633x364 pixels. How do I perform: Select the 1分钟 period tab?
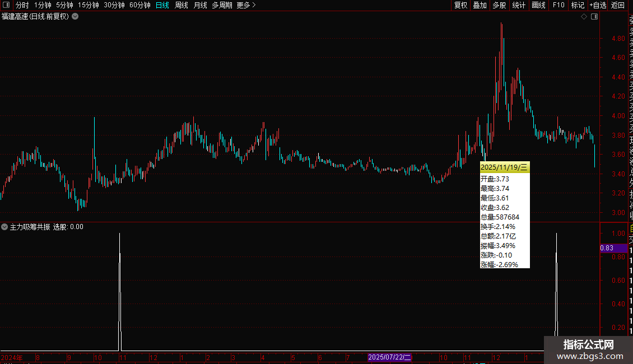pos(43,5)
